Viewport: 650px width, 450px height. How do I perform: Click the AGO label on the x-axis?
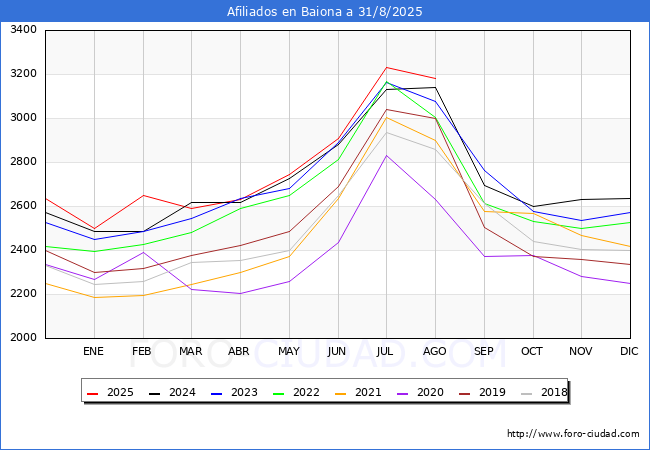pos(435,351)
